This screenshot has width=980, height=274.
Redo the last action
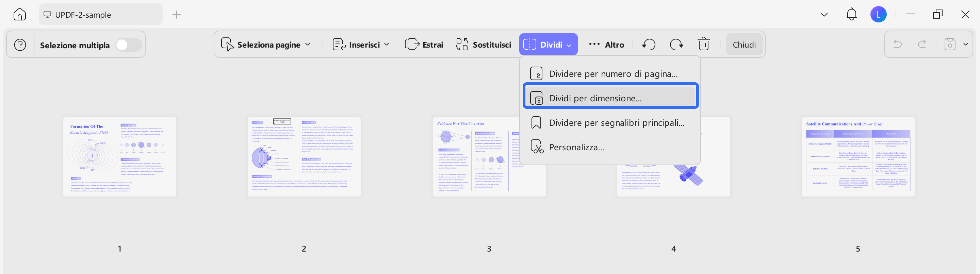[922, 44]
